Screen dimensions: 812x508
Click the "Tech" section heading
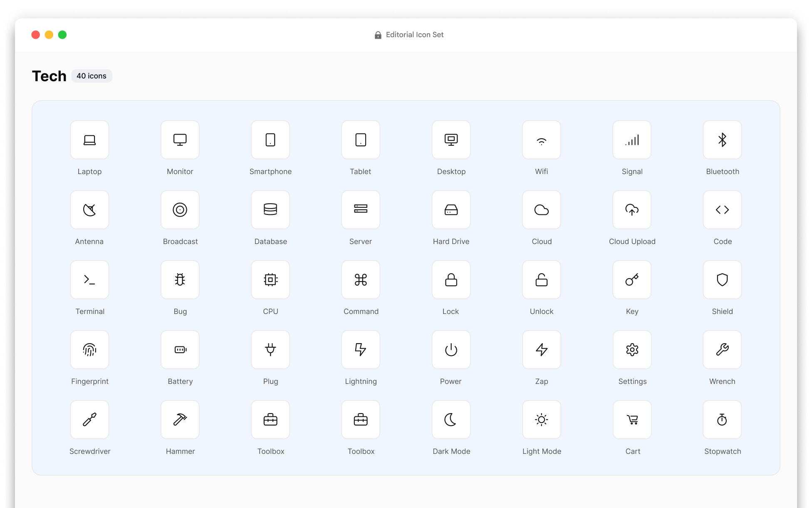(x=49, y=76)
